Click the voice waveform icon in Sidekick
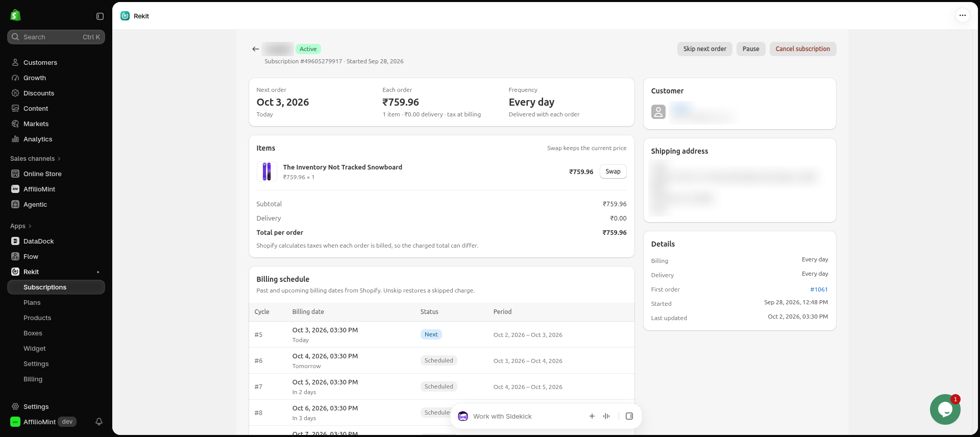The width and height of the screenshot is (980, 437). click(606, 416)
